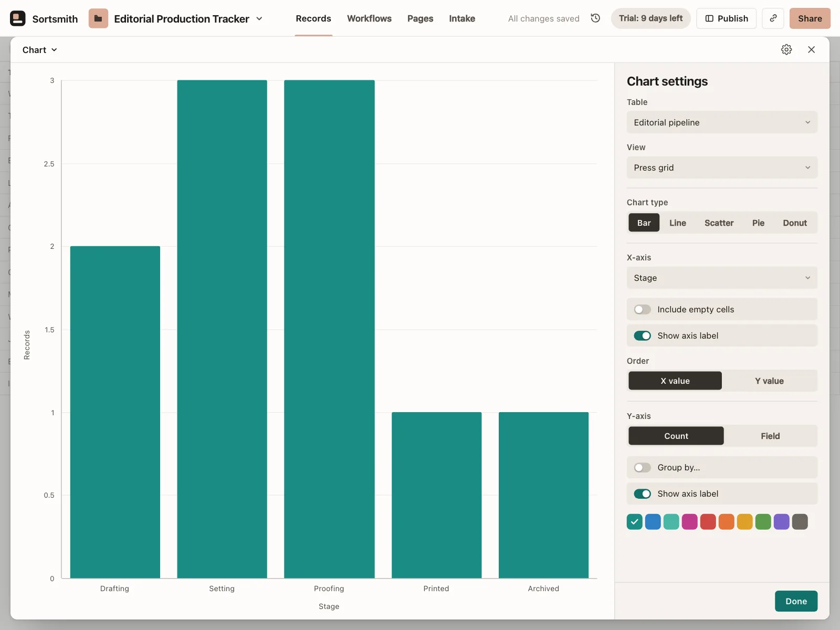This screenshot has height=630, width=840.
Task: Click the All changes saved status text
Action: [544, 18]
